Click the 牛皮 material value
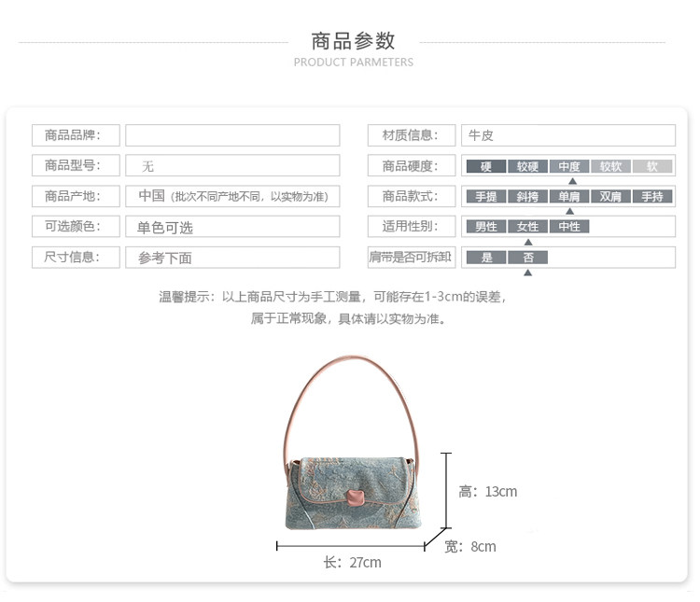 [x=481, y=135]
